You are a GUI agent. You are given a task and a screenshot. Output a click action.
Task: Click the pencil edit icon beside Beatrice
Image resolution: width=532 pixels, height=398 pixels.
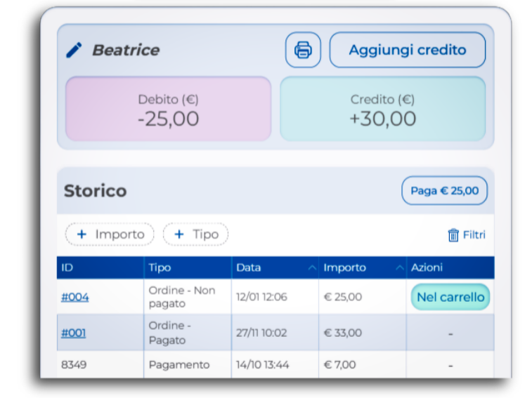point(74,50)
